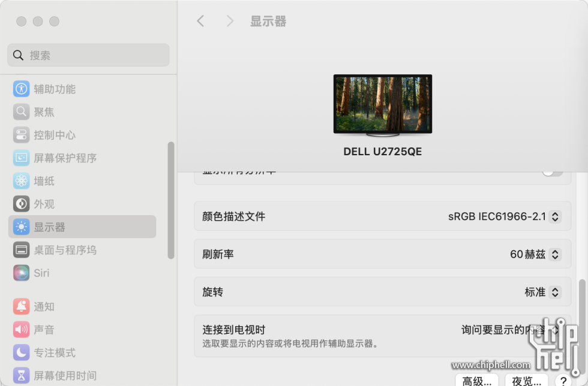Click the red close window button

click(22, 22)
